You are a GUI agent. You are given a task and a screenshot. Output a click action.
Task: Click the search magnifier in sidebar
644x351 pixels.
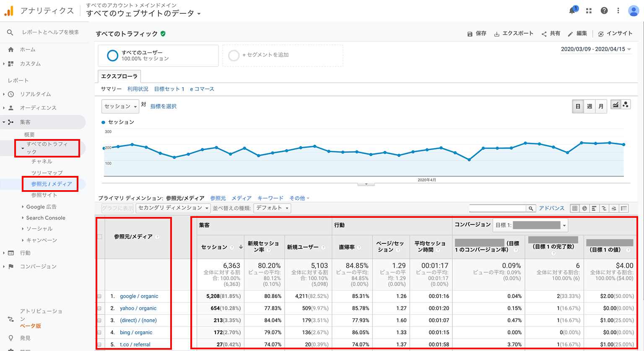tap(10, 32)
